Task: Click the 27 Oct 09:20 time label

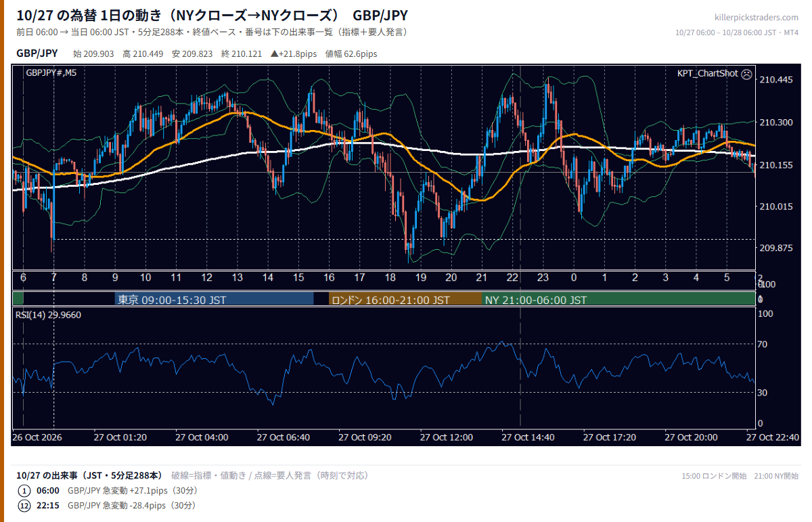Action: click(x=365, y=437)
